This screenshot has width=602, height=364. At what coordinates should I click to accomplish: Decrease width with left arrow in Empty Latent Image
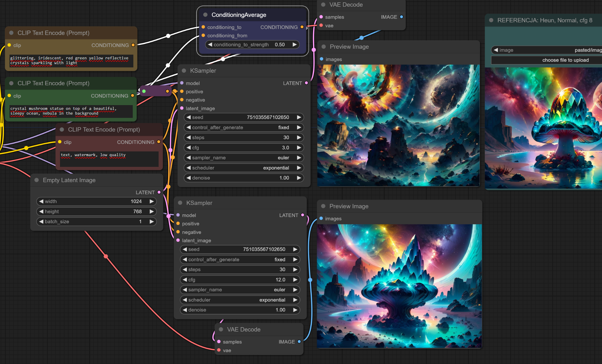pyautogui.click(x=41, y=201)
